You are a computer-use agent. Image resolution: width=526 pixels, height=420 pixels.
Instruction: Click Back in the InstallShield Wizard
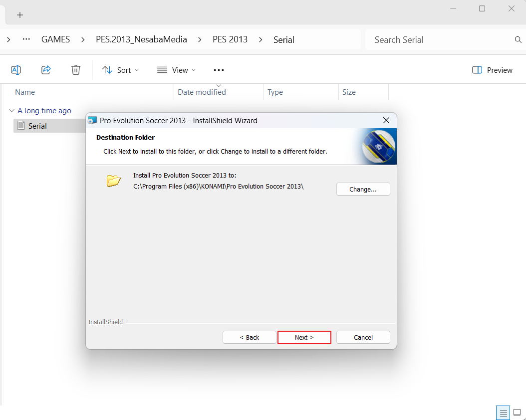coord(249,338)
